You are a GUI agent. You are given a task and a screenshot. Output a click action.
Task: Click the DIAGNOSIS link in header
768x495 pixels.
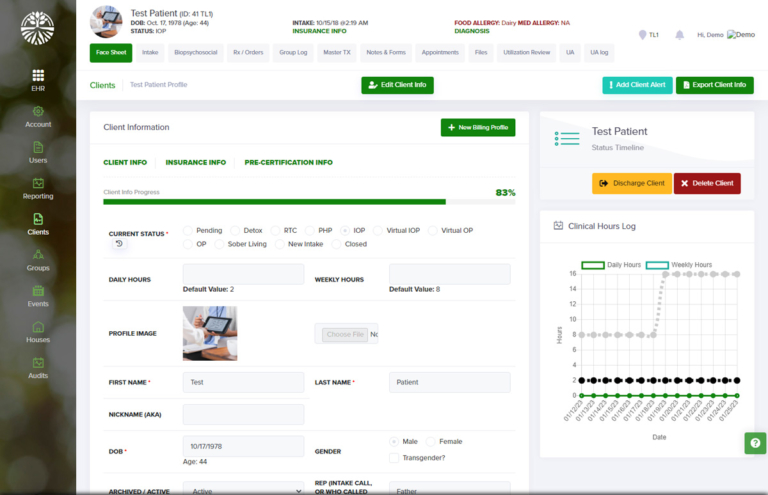click(x=472, y=31)
